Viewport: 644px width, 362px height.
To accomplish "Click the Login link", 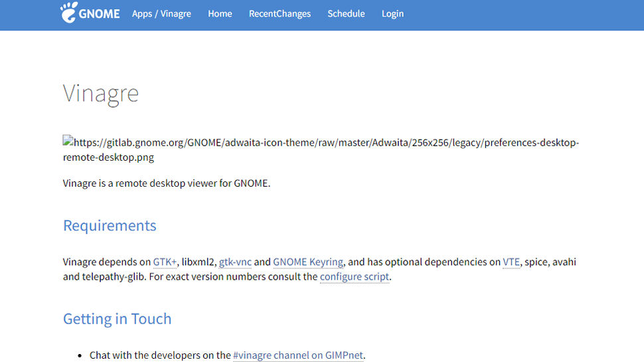I will pyautogui.click(x=392, y=13).
